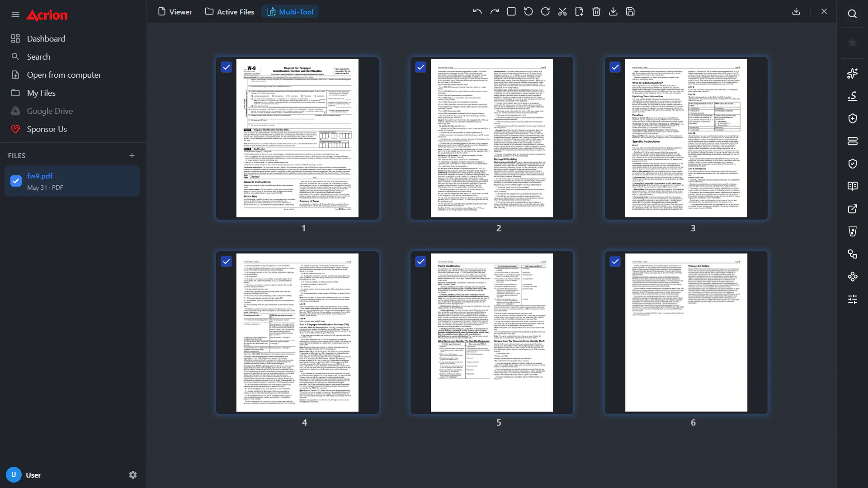
Task: Switch to the Viewer tab
Action: 175,12
